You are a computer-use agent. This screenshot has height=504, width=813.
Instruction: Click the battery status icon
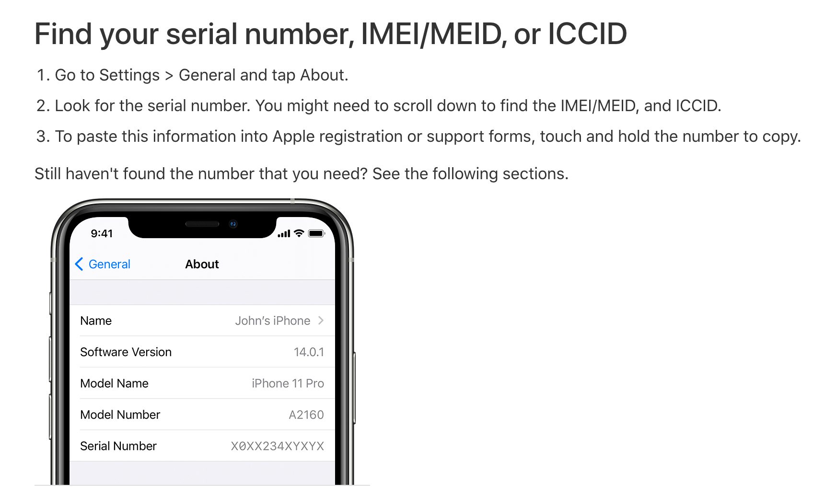(316, 233)
